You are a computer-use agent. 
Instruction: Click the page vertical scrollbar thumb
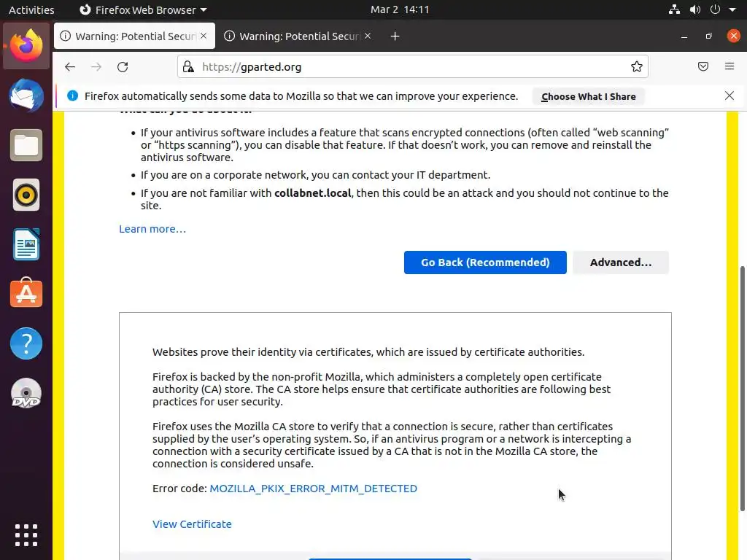742,388
